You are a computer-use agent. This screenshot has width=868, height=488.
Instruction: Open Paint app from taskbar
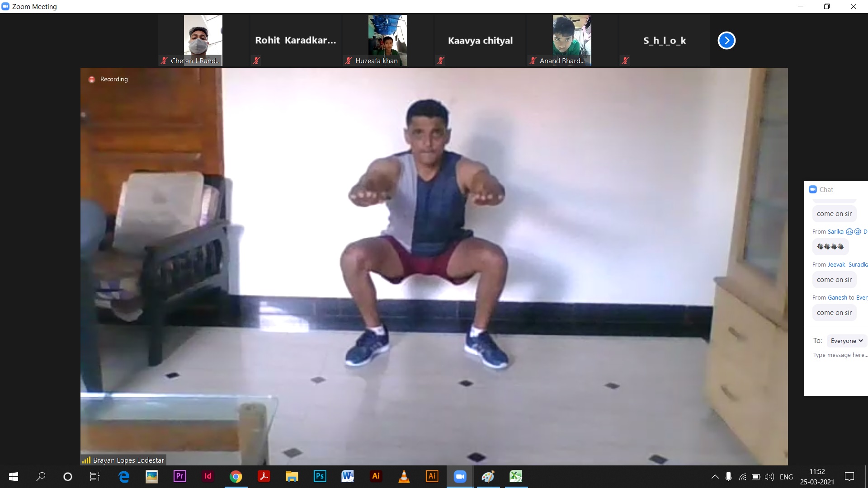click(488, 477)
